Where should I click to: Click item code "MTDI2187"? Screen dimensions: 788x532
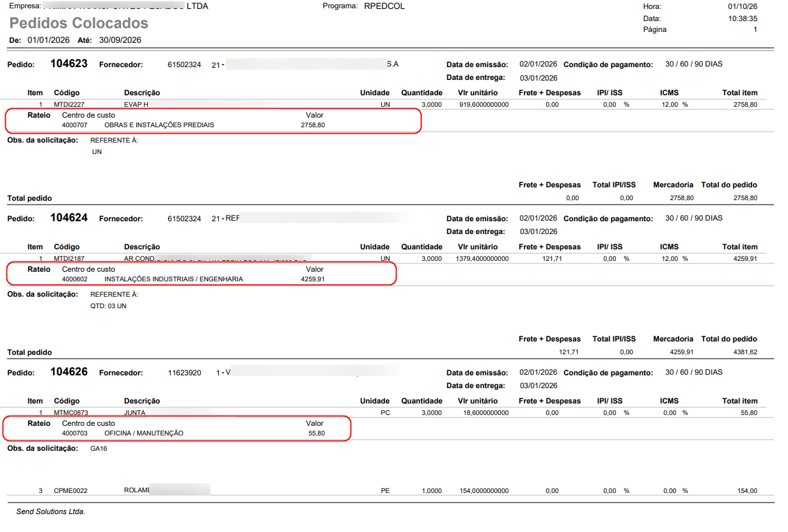click(70, 258)
